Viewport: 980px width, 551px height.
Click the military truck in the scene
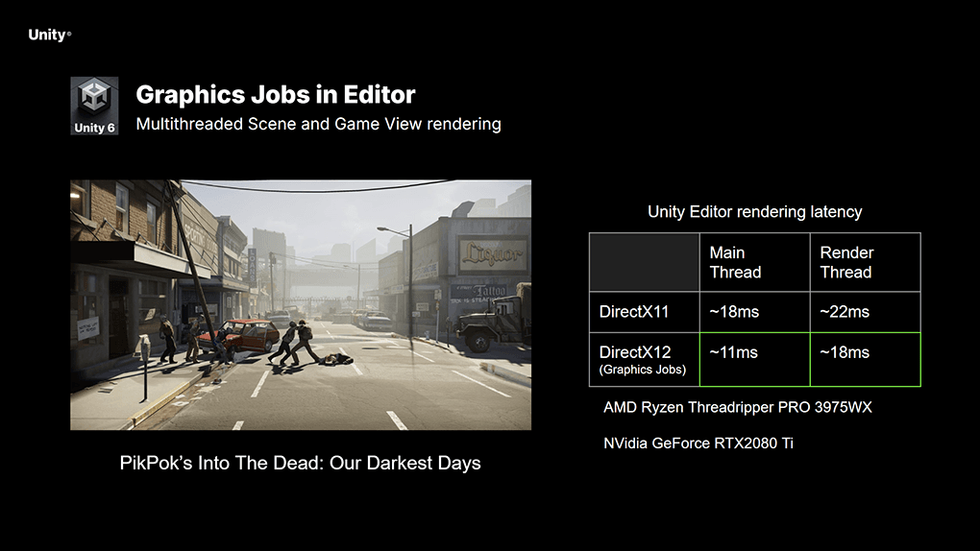pos(494,322)
